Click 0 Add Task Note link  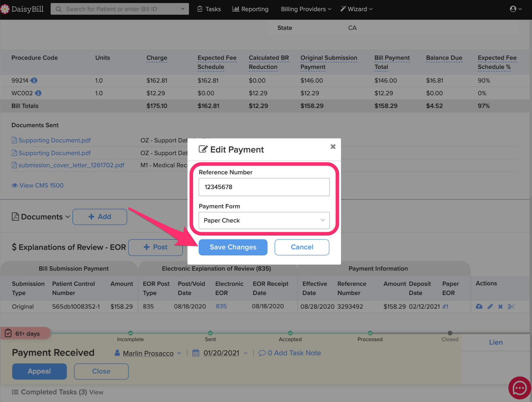pyautogui.click(x=290, y=353)
